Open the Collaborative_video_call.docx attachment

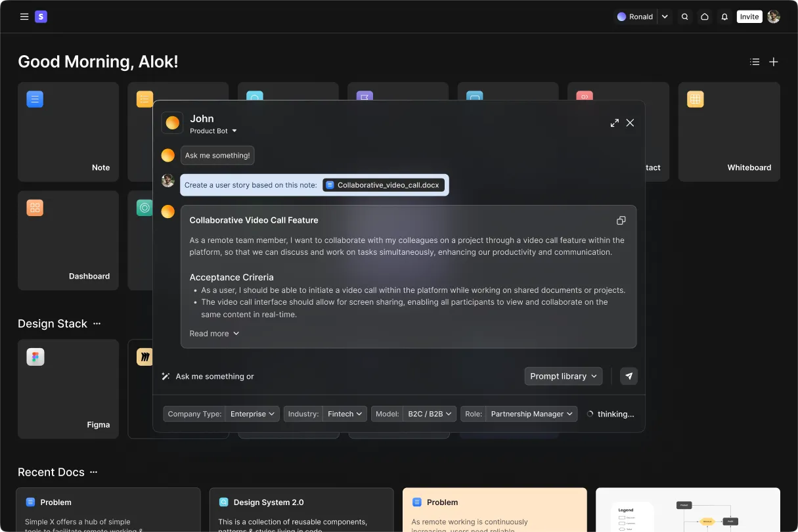click(x=384, y=185)
